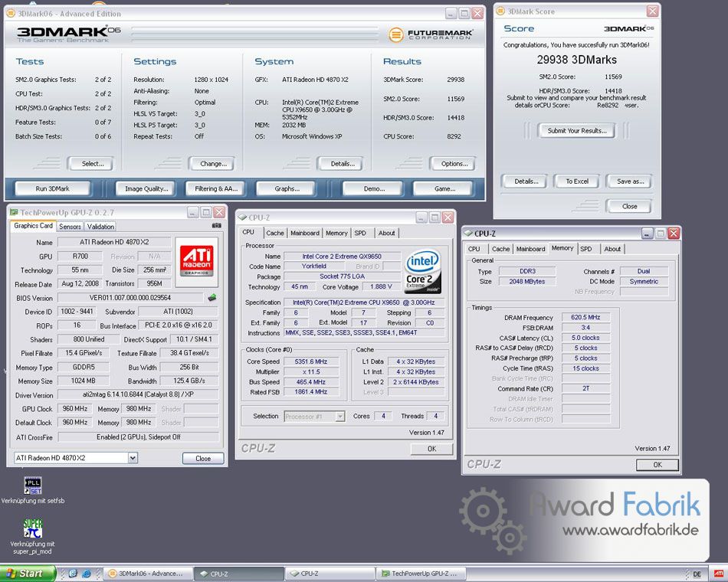The height and width of the screenshot is (582, 728).
Task: Click the DE language indicator in taskbar
Action: (697, 574)
